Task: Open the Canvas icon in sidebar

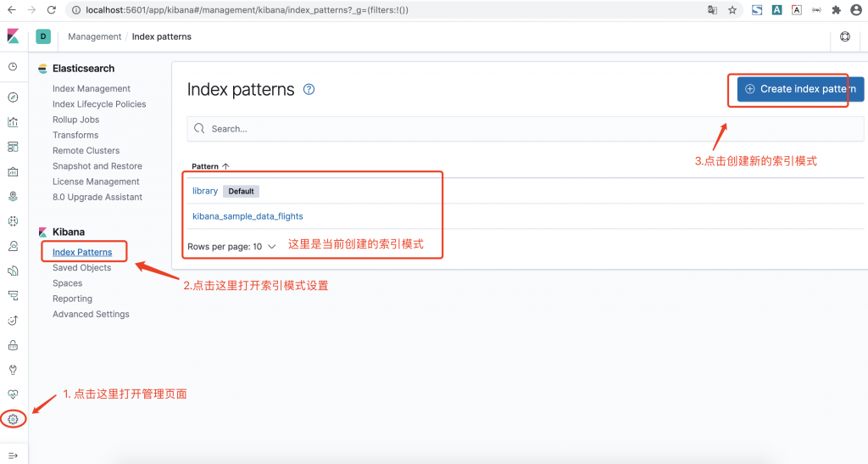Action: (x=13, y=171)
